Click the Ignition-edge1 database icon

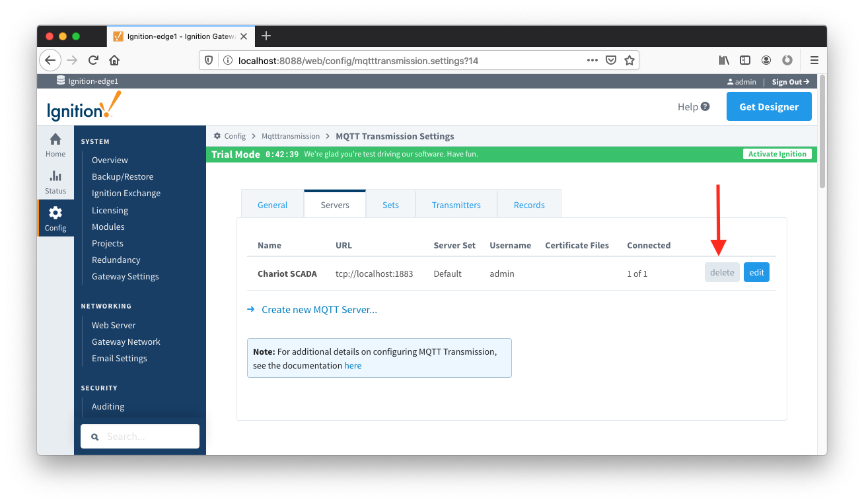pos(61,81)
